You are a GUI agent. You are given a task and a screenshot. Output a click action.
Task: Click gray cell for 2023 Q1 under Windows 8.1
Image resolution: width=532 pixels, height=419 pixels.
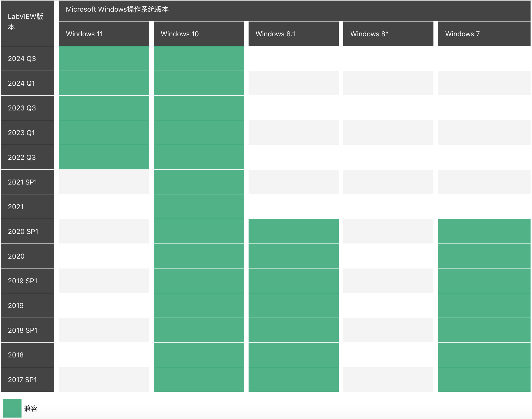click(x=294, y=132)
